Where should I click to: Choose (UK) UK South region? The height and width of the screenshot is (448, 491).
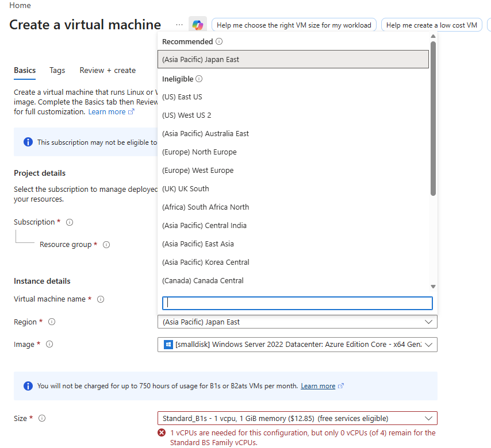point(293,188)
